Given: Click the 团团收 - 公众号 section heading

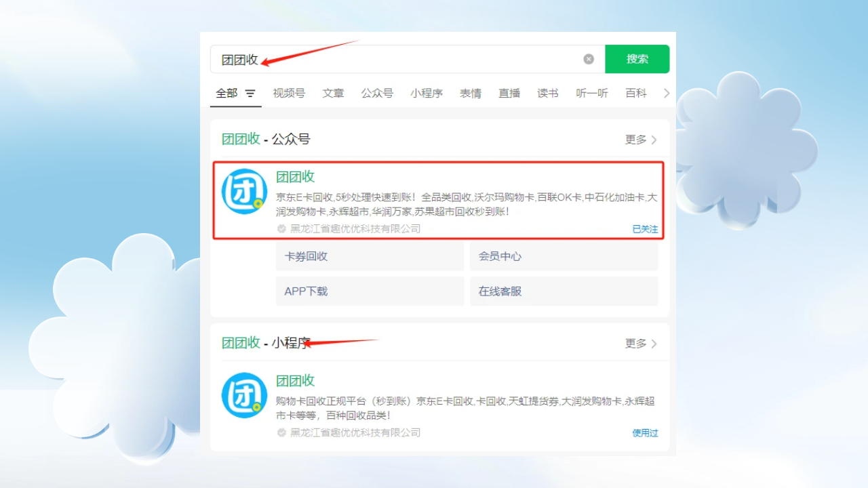Looking at the screenshot, I should coord(266,139).
